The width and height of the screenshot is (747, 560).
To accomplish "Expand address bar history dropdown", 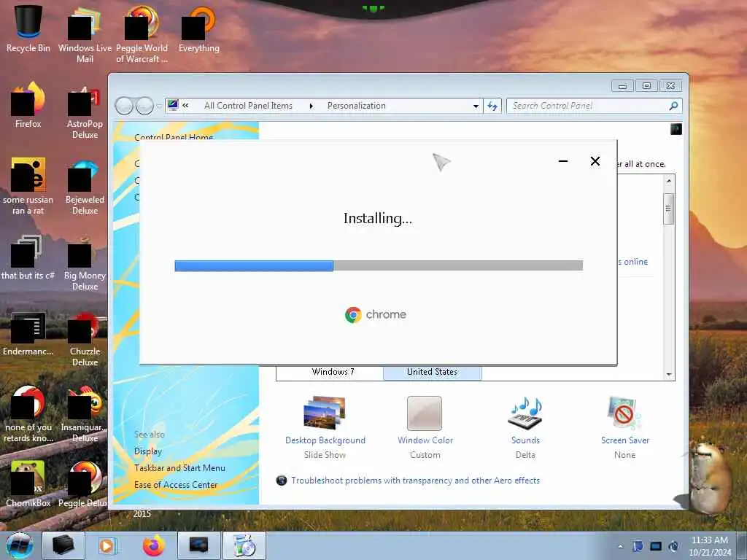I will [476, 106].
